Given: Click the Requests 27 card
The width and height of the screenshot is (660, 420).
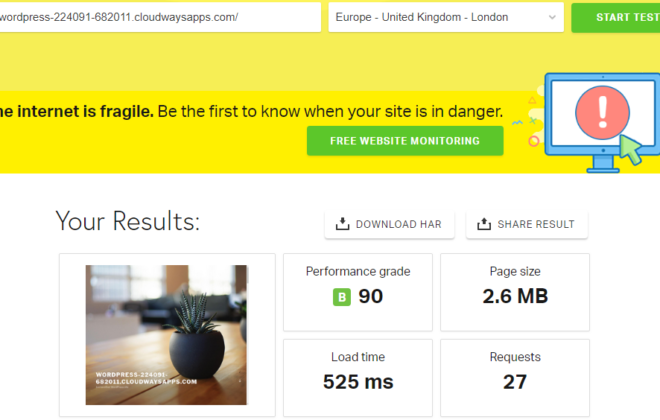Looking at the screenshot, I should coord(515,378).
